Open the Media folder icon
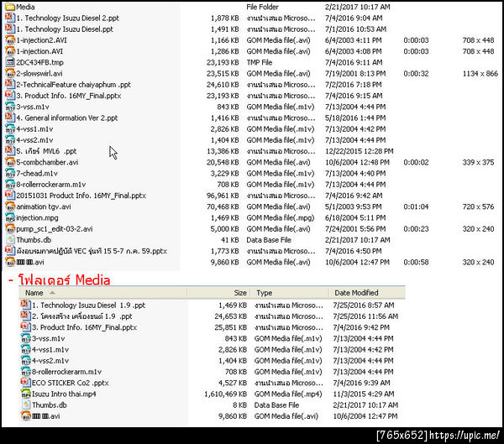Image resolution: width=504 pixels, height=444 pixels. click(x=10, y=7)
